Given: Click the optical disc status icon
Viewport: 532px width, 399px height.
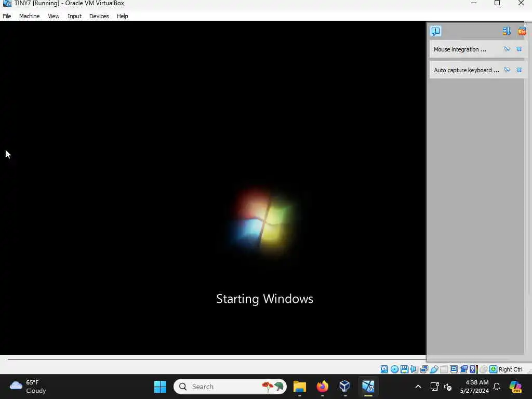Looking at the screenshot, I should (x=394, y=369).
